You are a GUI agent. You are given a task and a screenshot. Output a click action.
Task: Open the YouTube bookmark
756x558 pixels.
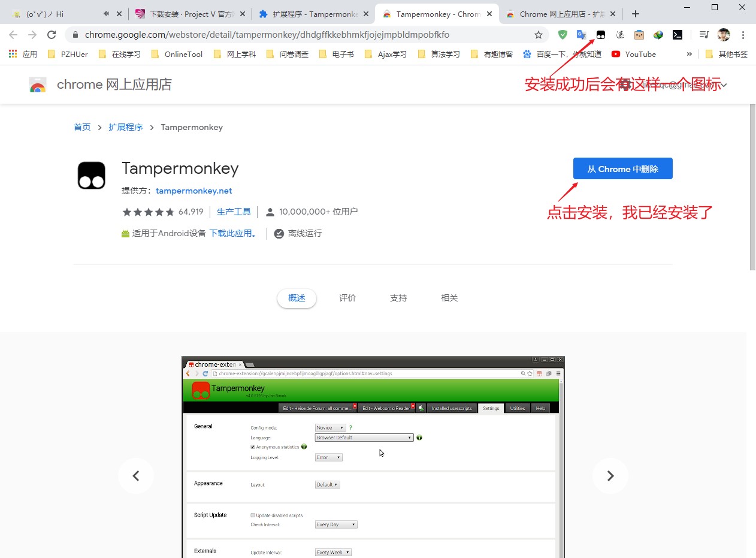tap(634, 54)
